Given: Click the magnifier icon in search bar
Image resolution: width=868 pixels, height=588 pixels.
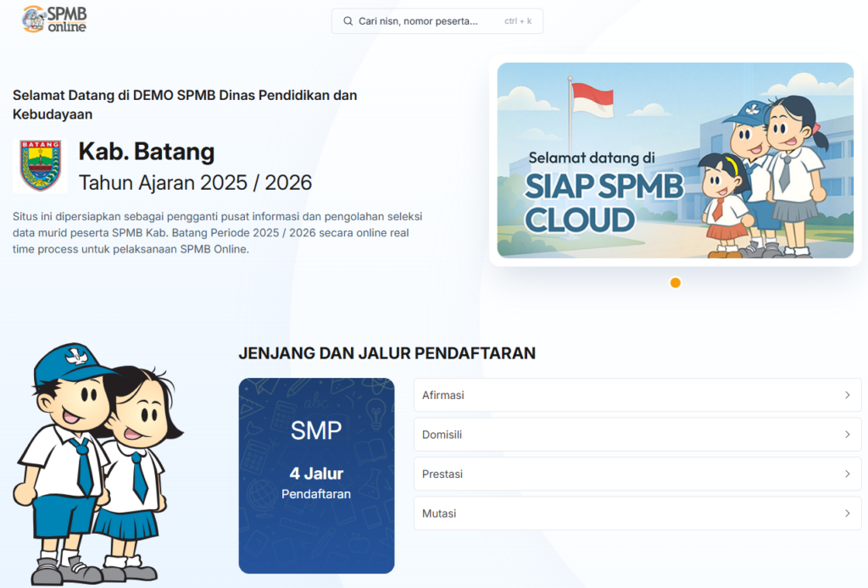Looking at the screenshot, I should 348,21.
